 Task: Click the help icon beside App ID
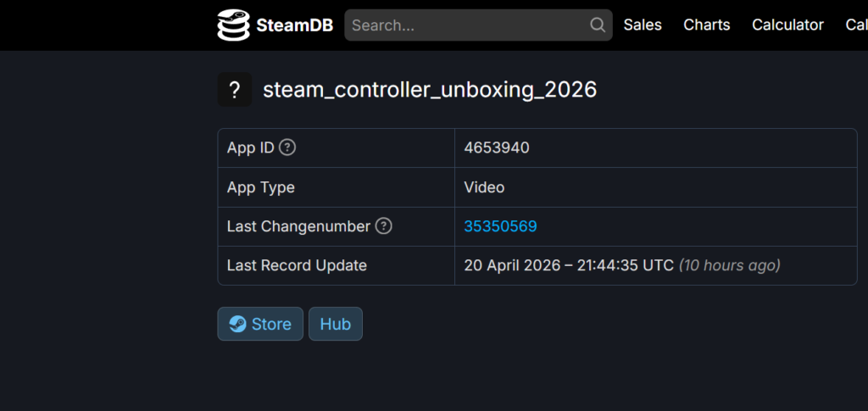287,147
